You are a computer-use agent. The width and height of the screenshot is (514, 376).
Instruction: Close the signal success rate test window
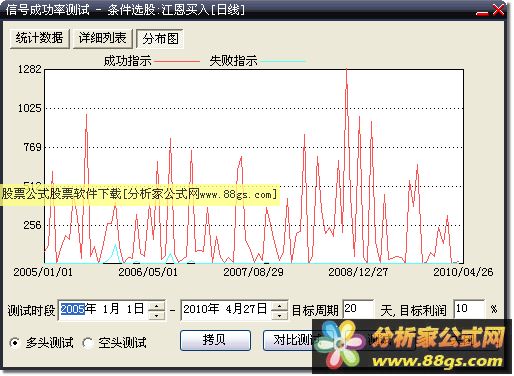point(498,10)
